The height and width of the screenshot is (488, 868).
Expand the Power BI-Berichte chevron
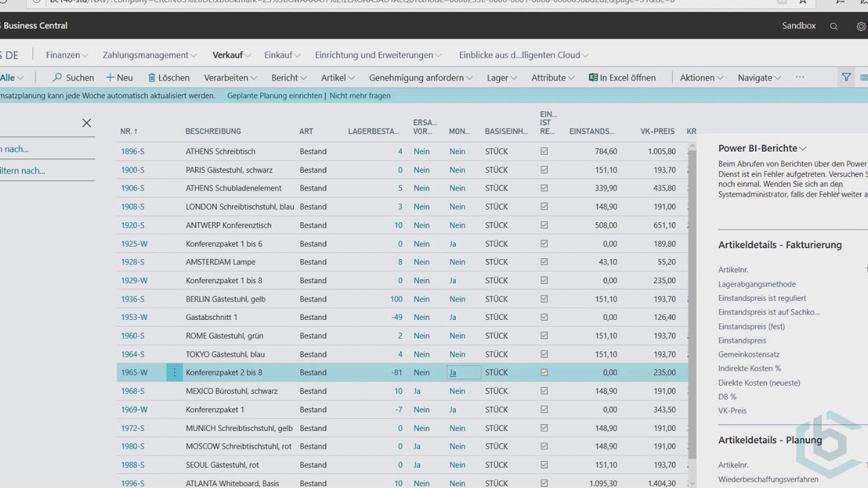[x=803, y=148]
